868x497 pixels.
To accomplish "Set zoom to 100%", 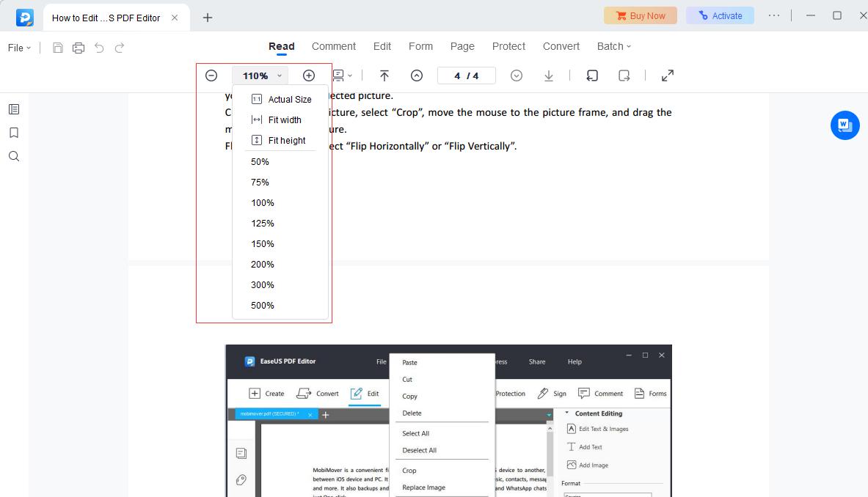I will tap(281, 203).
